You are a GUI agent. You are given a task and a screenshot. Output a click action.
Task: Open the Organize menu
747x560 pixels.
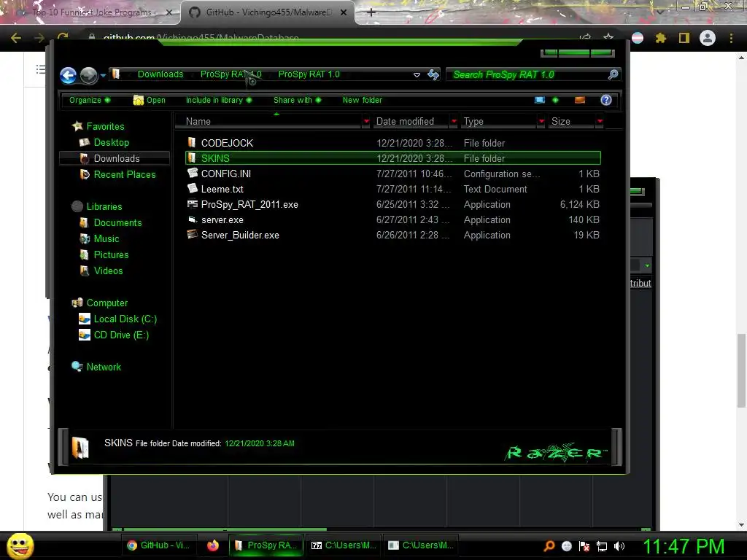click(x=90, y=100)
